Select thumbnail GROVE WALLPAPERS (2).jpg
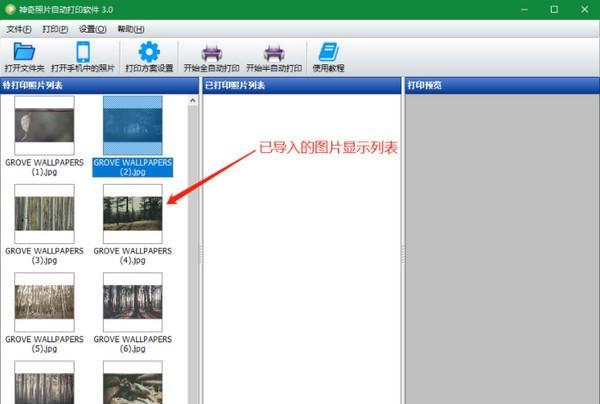This screenshot has height=404, width=600. click(133, 125)
